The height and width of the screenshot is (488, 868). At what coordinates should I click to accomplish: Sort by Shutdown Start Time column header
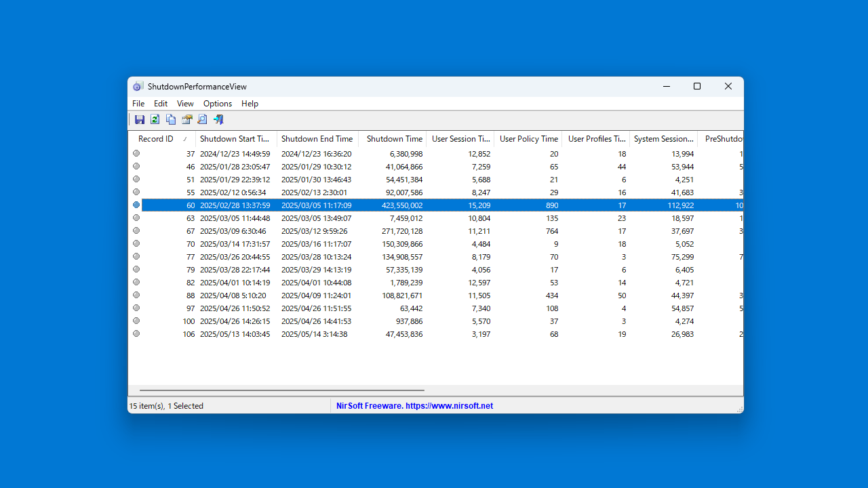click(236, 139)
